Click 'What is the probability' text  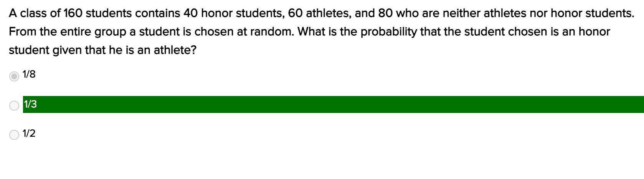(x=357, y=32)
